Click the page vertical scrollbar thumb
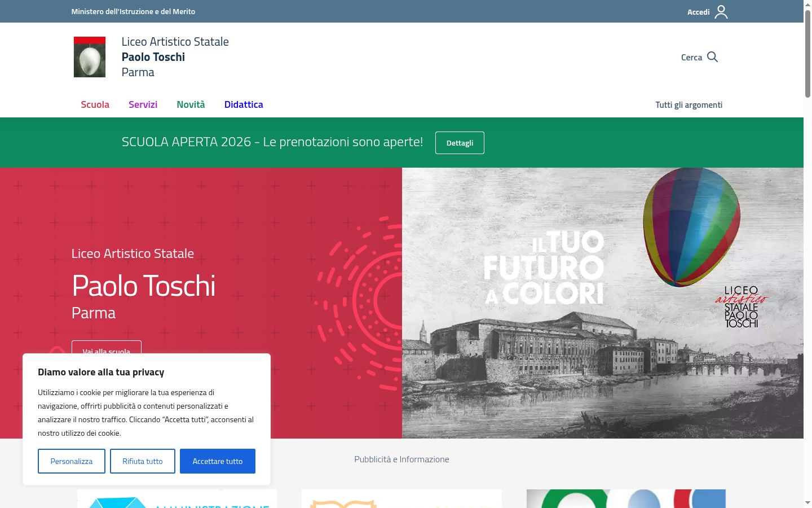Image resolution: width=812 pixels, height=508 pixels. point(807,54)
